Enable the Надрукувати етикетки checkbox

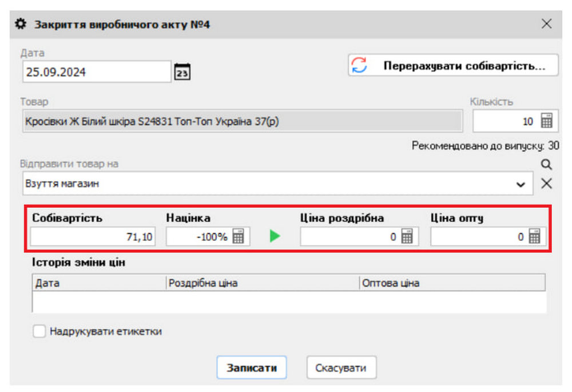coord(38,331)
